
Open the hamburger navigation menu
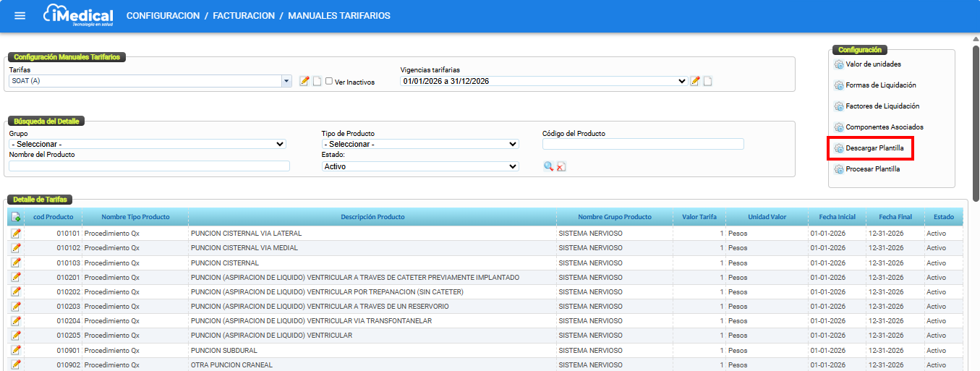(x=20, y=16)
